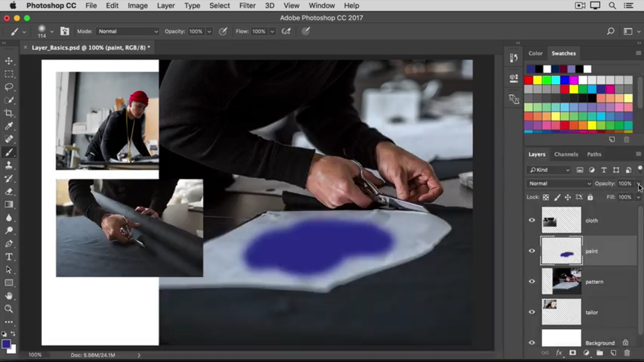Screen dimensions: 644x362
Task: Delete layer using the trash icon
Action: pos(627,353)
